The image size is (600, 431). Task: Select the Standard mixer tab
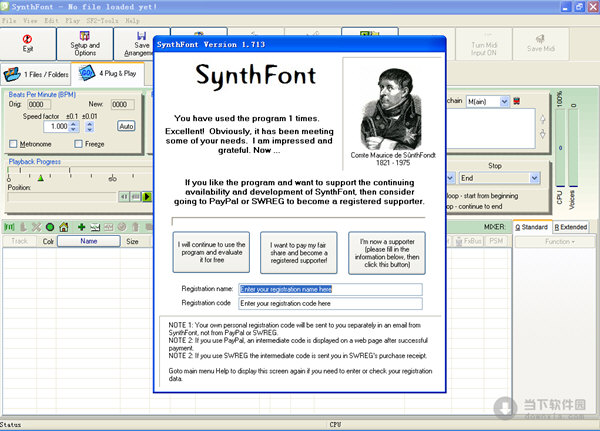pos(532,227)
